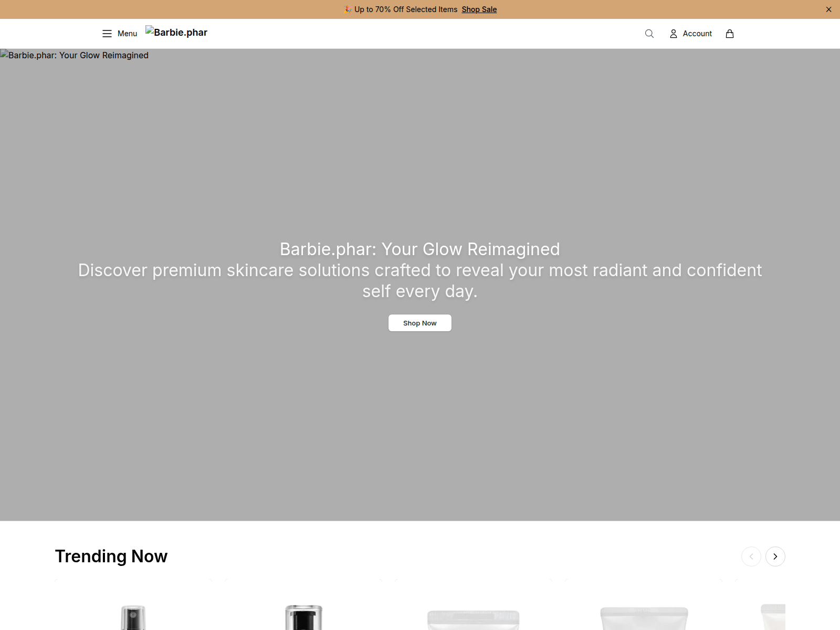Open first trending product spray bottle thumbnail

133,617
